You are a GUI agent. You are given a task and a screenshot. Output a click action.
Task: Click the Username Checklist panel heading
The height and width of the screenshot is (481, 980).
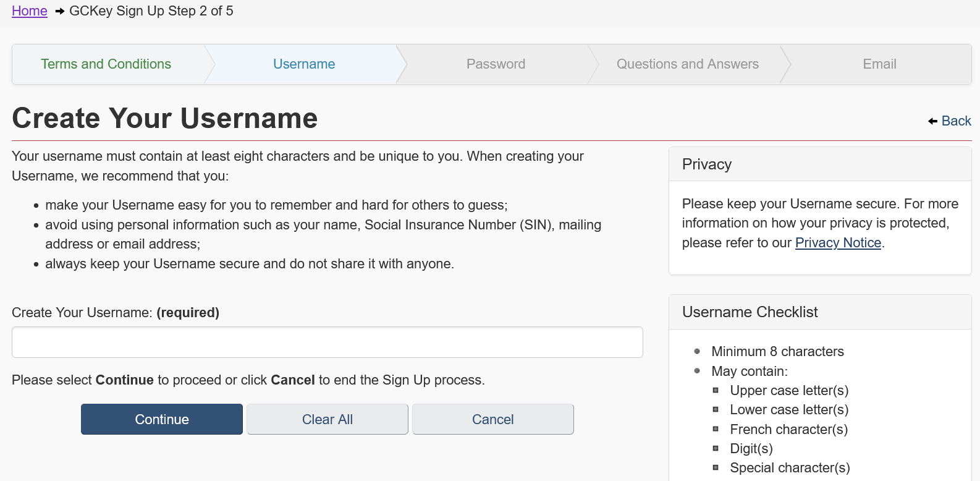coord(750,312)
